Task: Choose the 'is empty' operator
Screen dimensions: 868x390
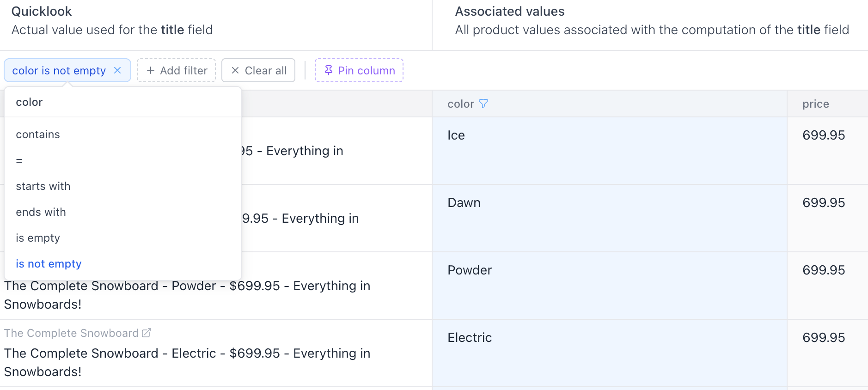Action: 38,238
